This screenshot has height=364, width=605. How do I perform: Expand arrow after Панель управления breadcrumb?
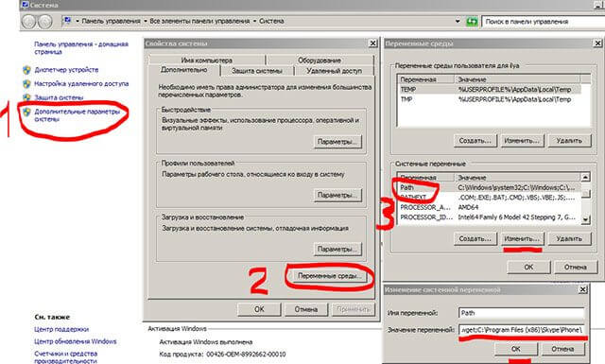click(146, 21)
